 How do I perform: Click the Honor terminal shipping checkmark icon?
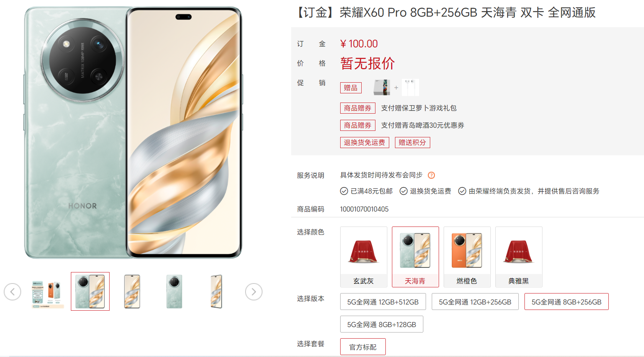(x=462, y=191)
